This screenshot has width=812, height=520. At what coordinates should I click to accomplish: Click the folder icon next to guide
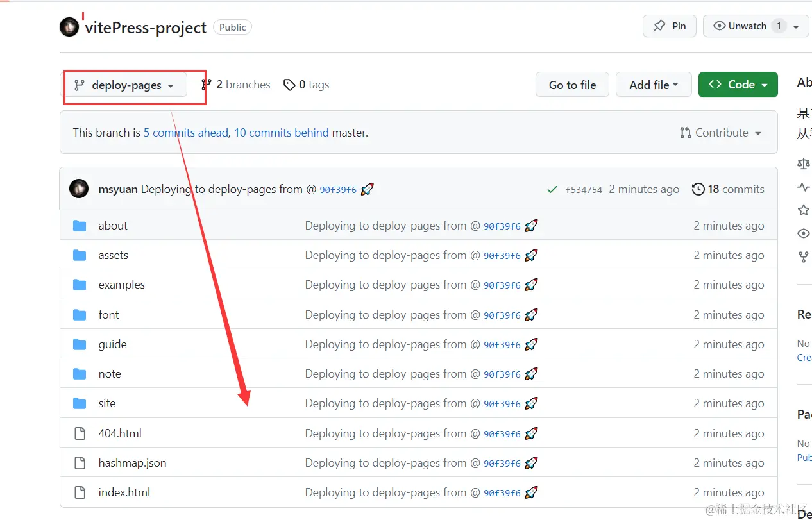point(80,344)
